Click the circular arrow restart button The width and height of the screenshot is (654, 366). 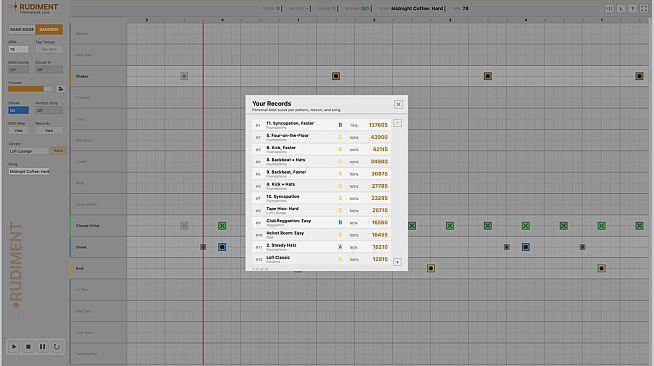[x=57, y=346]
